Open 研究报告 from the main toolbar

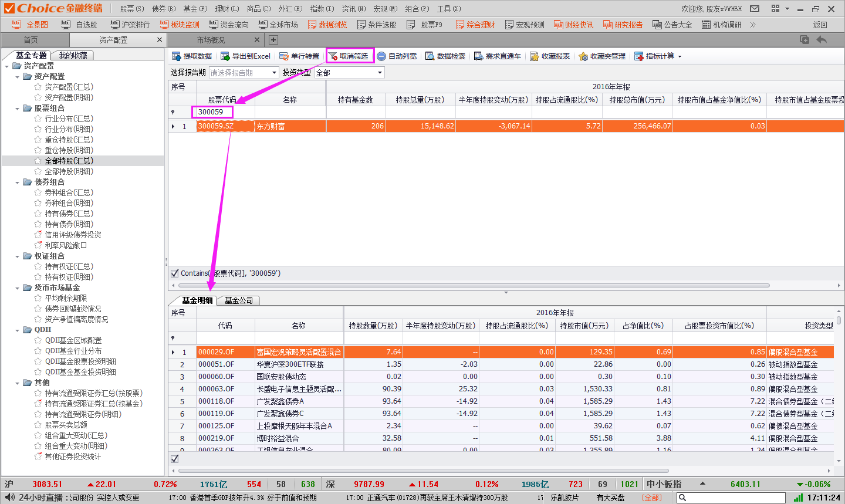click(x=609, y=25)
